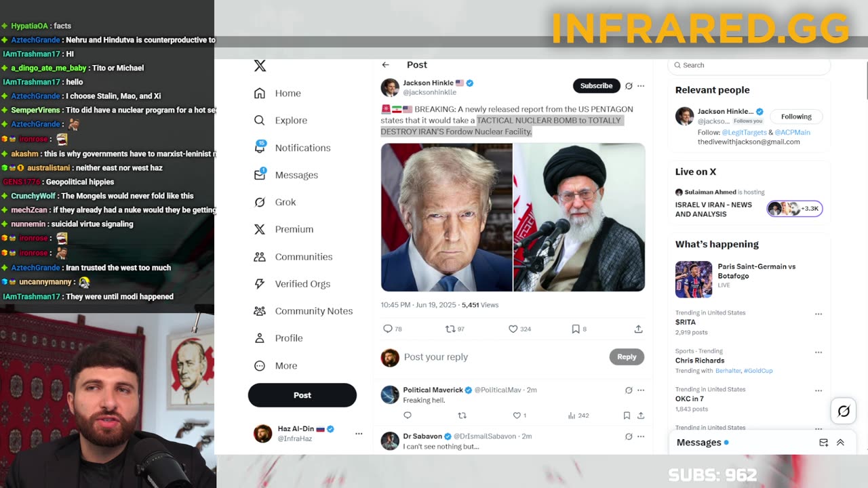Click repost icon under Political Maverick's comment
Viewport: 868px width, 488px height.
[462, 415]
